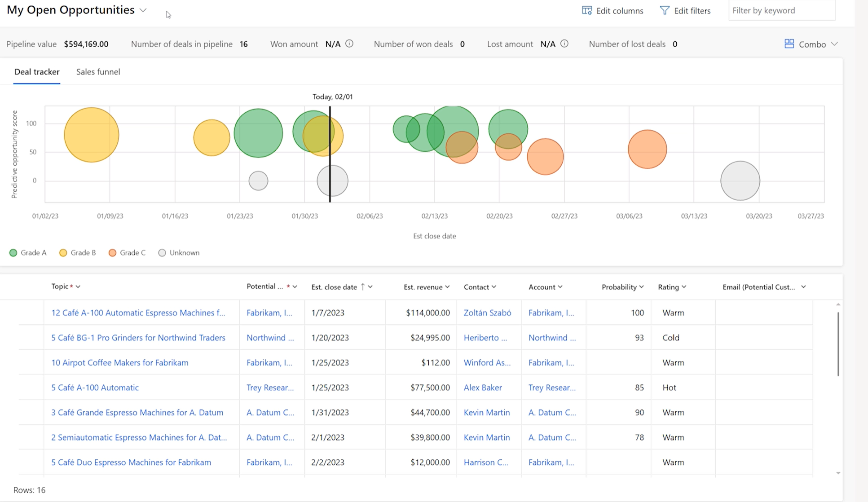Open 5 Café BG-1 Pro Grinders opportunity
The height and width of the screenshot is (502, 868).
coord(138,338)
